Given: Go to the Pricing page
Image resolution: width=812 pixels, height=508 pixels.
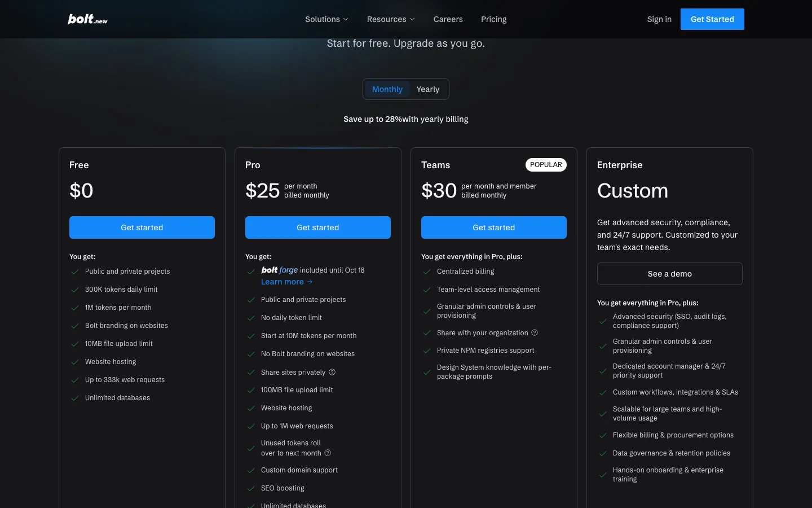Looking at the screenshot, I should pos(494,19).
